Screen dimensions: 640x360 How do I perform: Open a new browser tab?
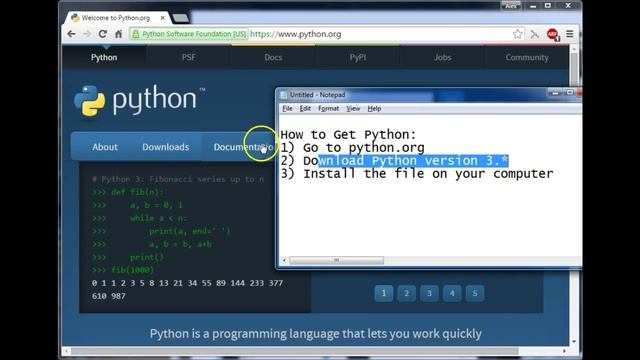point(180,18)
